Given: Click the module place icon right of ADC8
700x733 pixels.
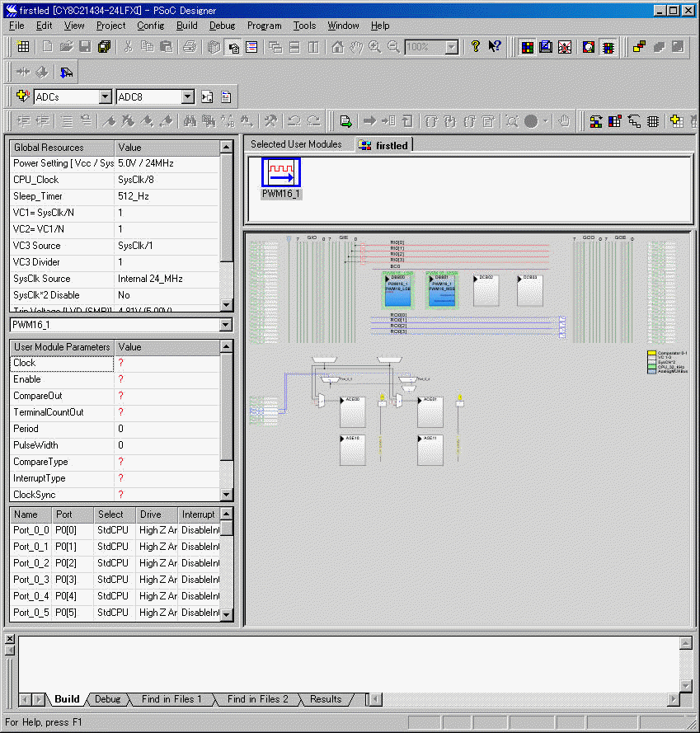Looking at the screenshot, I should 207,96.
